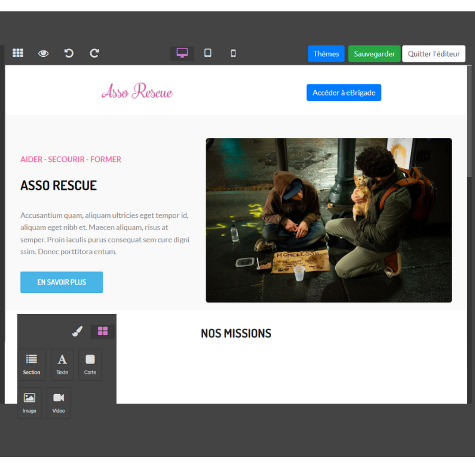
Task: Add a Section block
Action: [x=32, y=364]
